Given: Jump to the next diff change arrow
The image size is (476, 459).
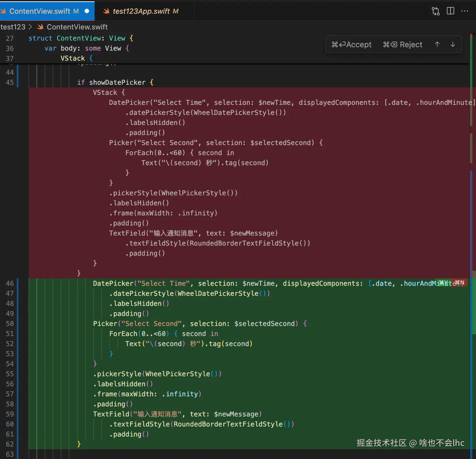Looking at the screenshot, I should 453,45.
